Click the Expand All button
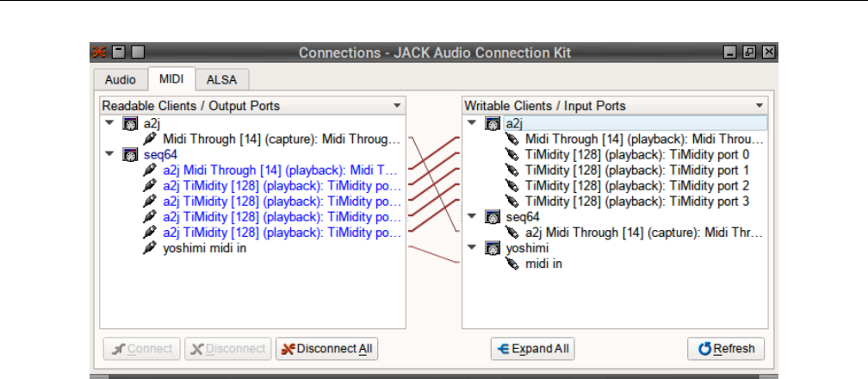Viewport: 868px width, 379px height. click(x=532, y=349)
